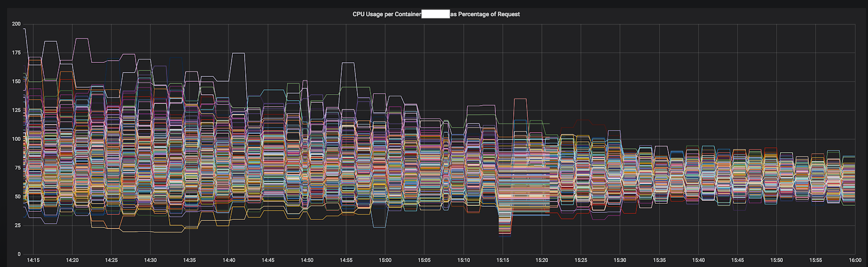868x267 pixels.
Task: Click the 15:50 time axis label
Action: coord(777,261)
